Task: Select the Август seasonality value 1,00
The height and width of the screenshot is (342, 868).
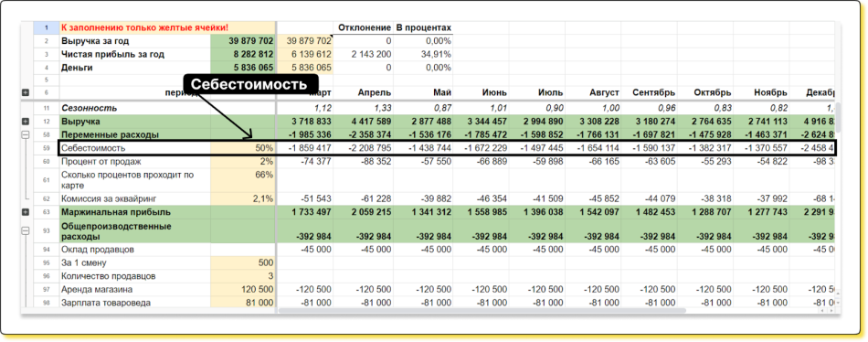Action: [x=593, y=108]
